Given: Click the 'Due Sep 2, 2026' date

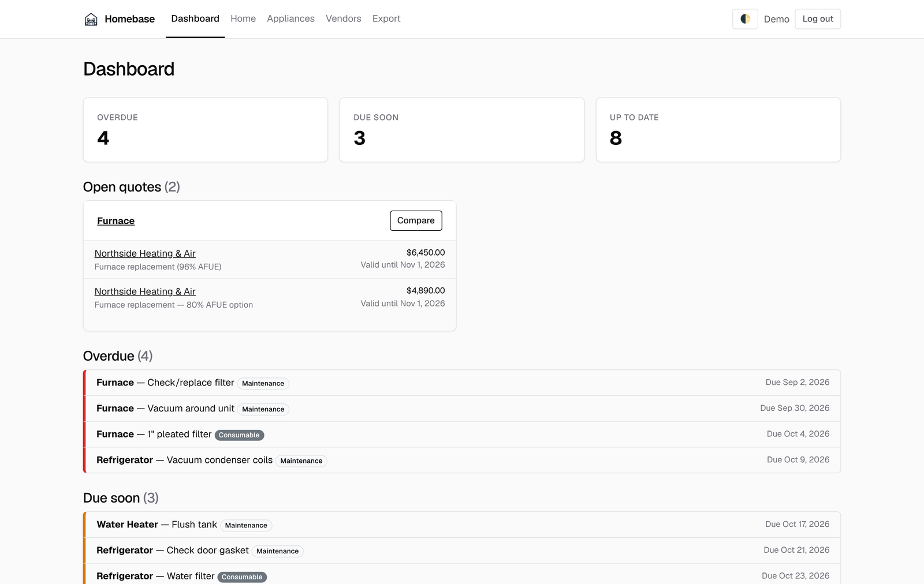Looking at the screenshot, I should tap(798, 382).
